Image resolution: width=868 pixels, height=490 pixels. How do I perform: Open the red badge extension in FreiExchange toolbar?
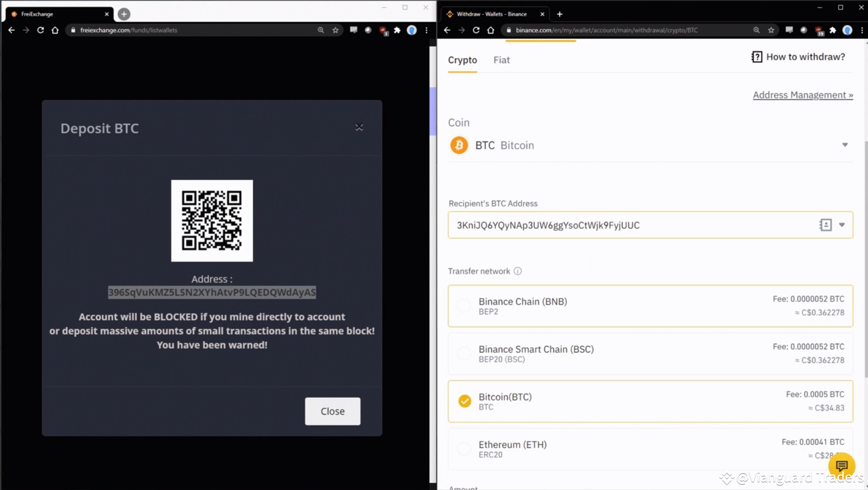[x=383, y=31]
